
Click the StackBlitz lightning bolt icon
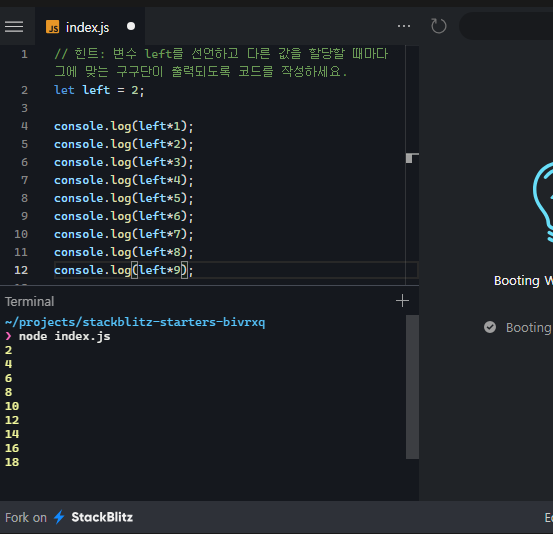[x=59, y=517]
